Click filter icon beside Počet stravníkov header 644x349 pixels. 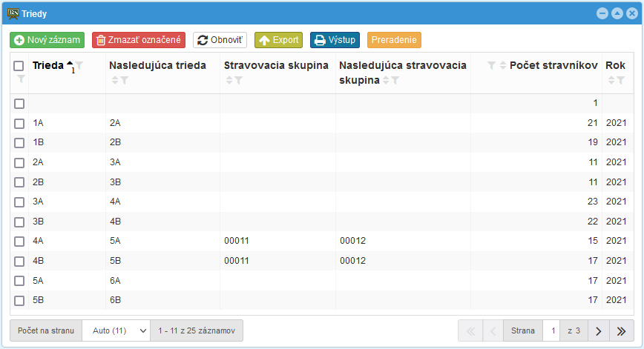[x=491, y=65]
